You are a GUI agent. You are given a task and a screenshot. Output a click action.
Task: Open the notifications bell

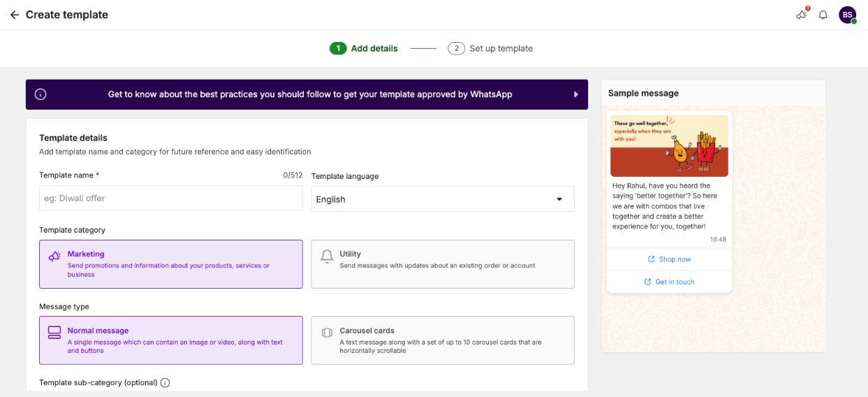[x=823, y=15]
